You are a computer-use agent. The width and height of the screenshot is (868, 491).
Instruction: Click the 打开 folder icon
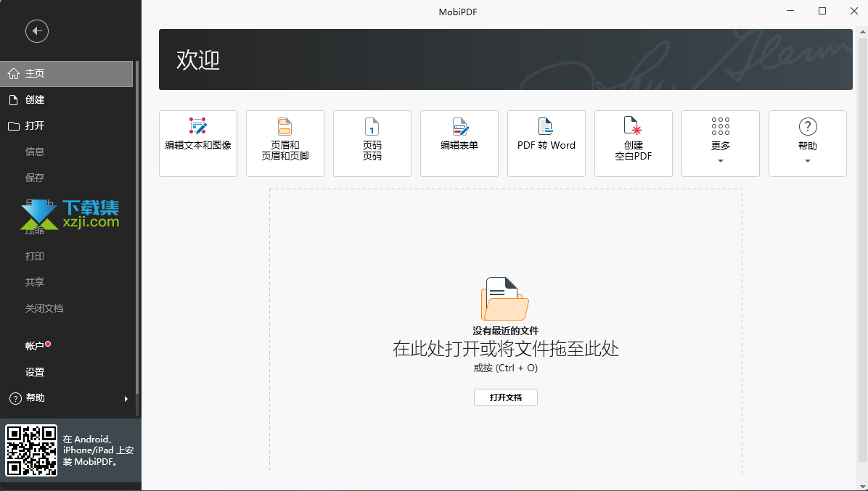pos(14,126)
